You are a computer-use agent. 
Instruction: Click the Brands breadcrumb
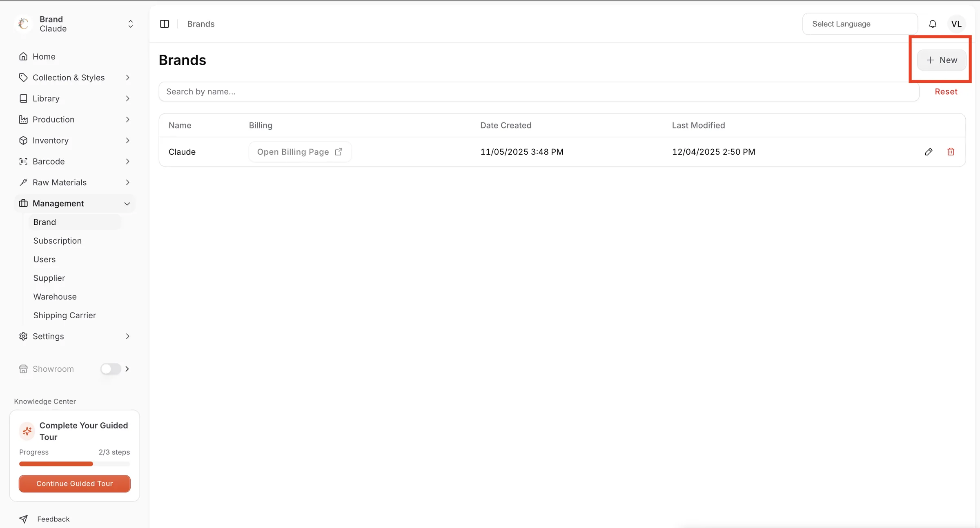(201, 24)
